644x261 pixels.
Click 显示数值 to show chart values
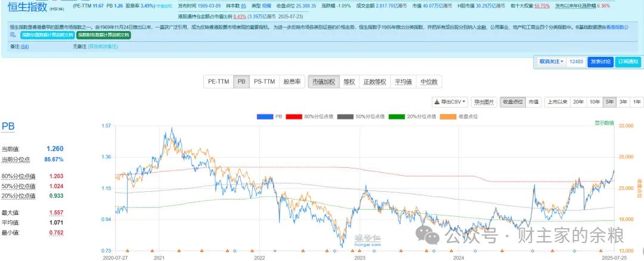603,122
